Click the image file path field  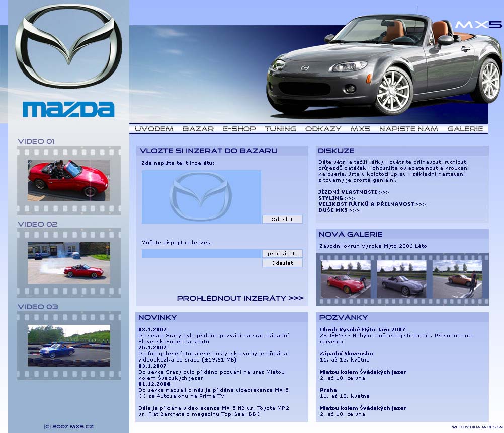(202, 253)
